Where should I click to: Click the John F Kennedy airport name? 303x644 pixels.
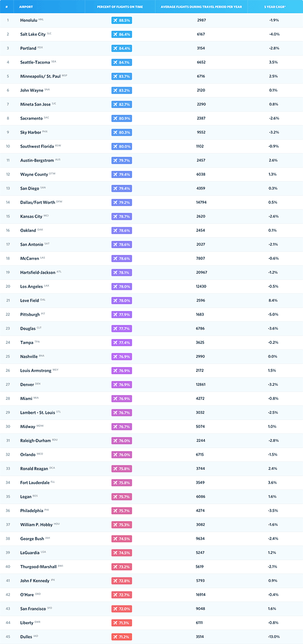[35, 581]
